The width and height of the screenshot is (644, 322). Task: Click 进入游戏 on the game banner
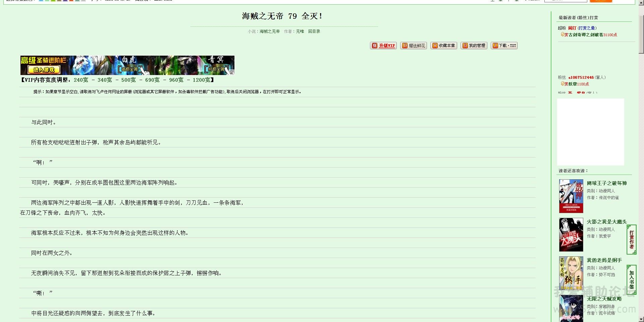[44, 70]
